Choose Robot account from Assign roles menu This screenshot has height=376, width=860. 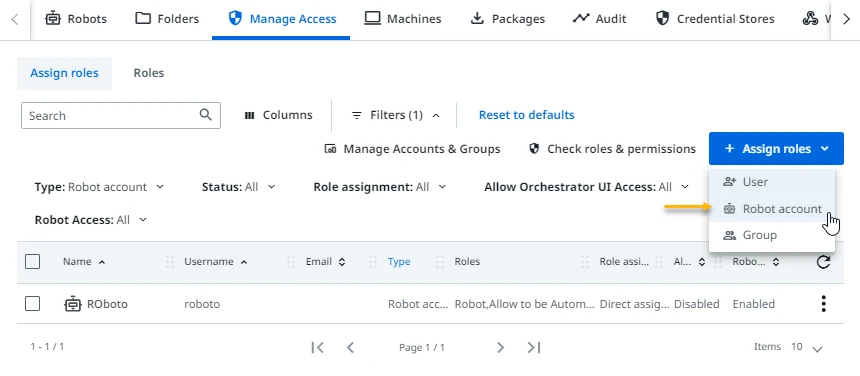[772, 208]
